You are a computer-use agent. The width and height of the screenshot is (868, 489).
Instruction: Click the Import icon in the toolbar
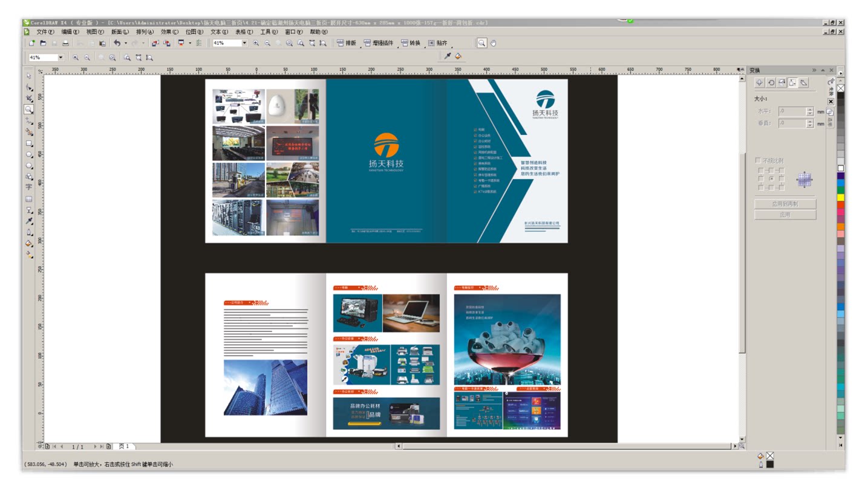(x=155, y=43)
